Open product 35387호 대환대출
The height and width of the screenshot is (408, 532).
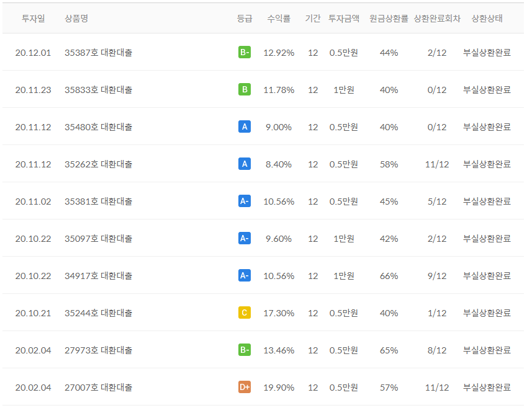99,53
